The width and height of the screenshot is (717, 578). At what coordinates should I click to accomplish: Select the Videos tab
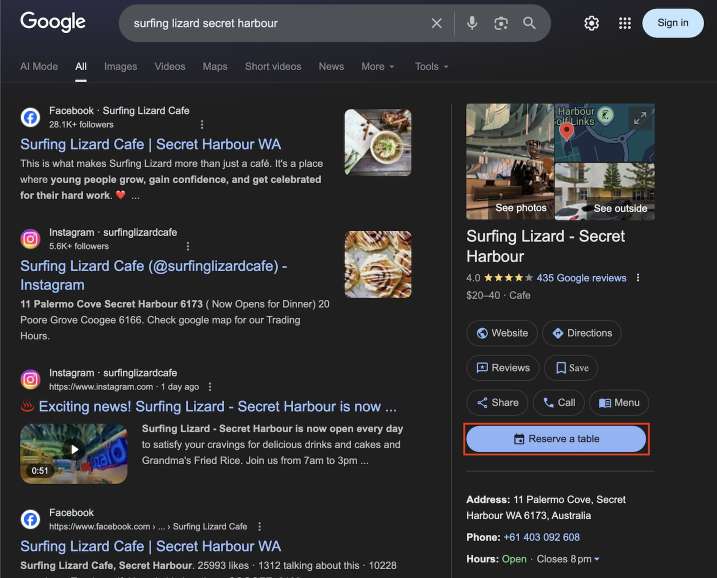170,66
